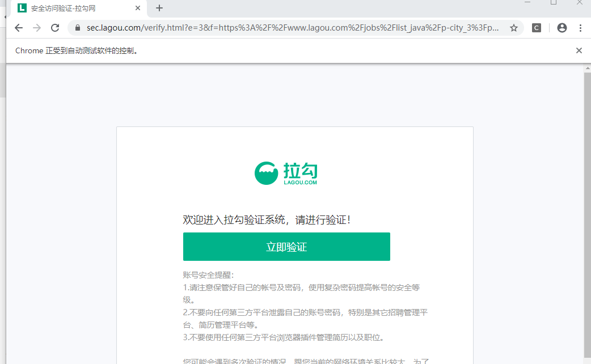Click the 拉勾 LAGOU.COM logo
This screenshot has height=364, width=591.
coord(286,173)
